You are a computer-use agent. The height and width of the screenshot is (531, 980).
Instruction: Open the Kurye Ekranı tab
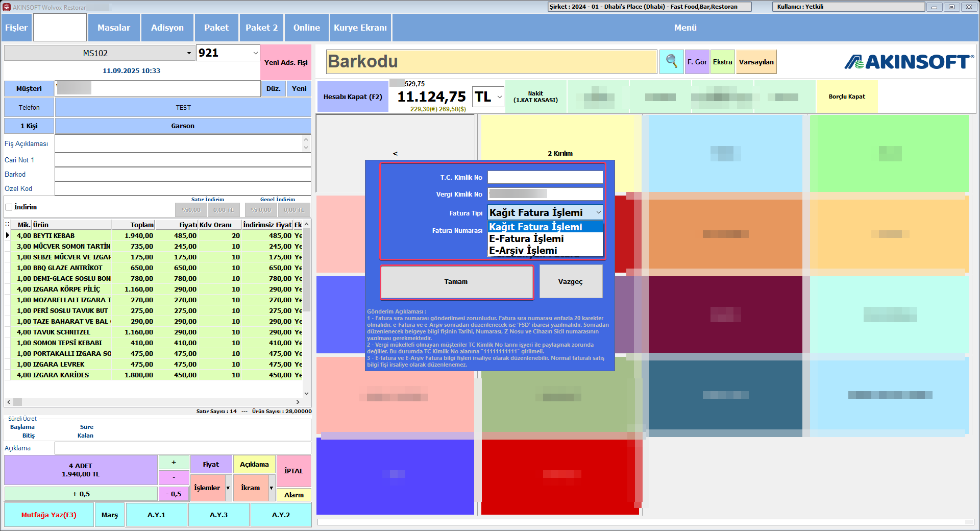point(360,28)
